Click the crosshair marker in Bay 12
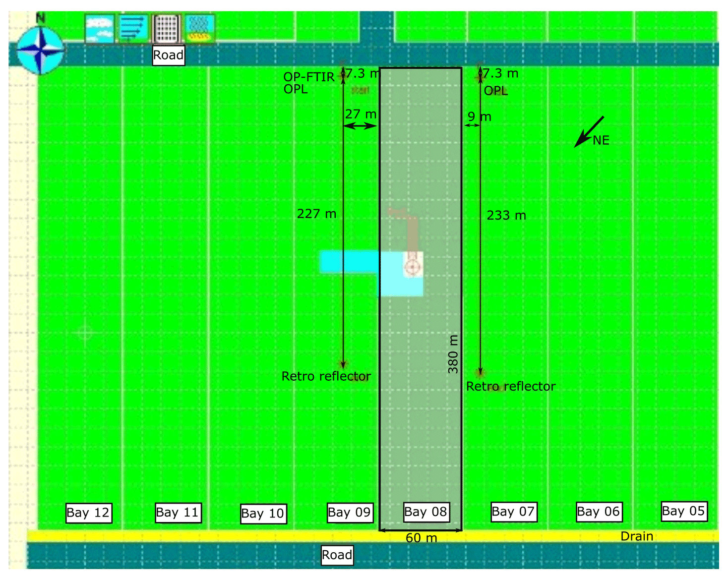 coord(85,333)
